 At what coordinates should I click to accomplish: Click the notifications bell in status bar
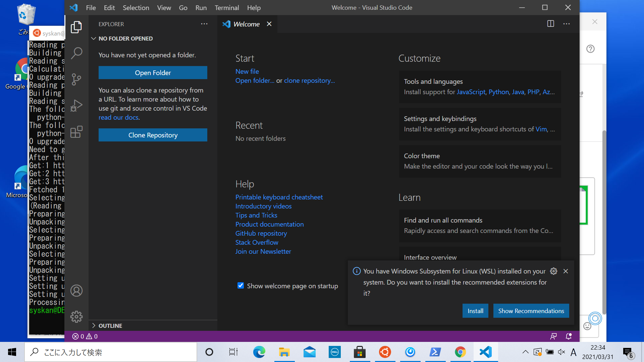pos(569,336)
